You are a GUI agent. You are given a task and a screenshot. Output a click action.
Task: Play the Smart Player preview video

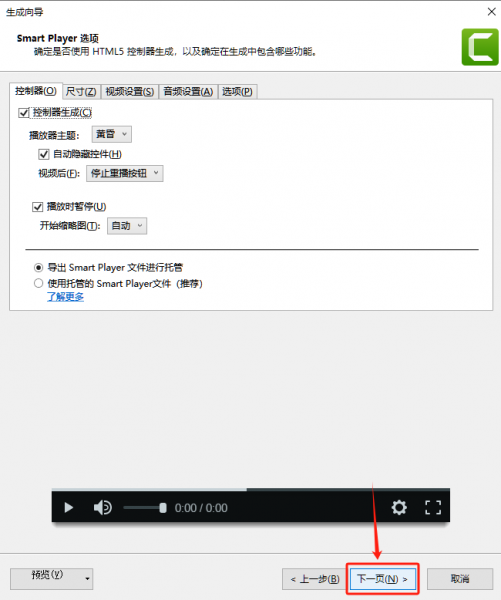(69, 507)
